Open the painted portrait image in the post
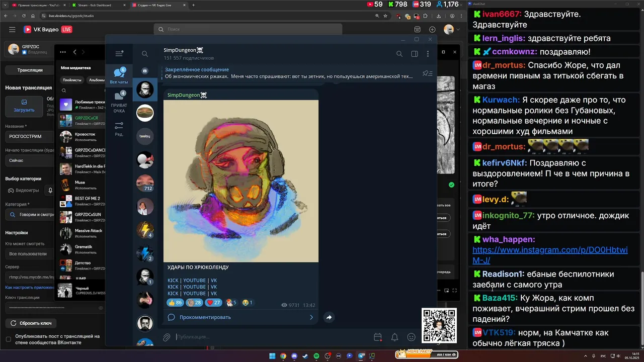This screenshot has height=362, width=644. pyautogui.click(x=241, y=181)
